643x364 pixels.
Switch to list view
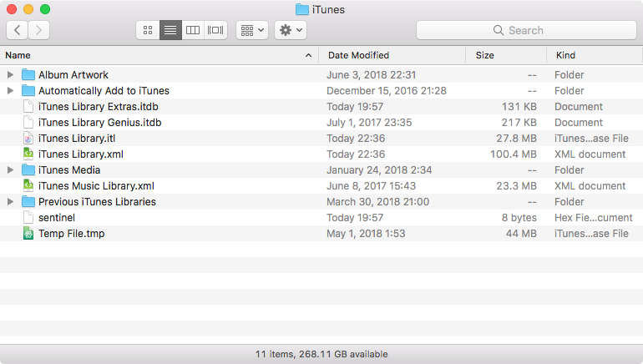pos(170,30)
